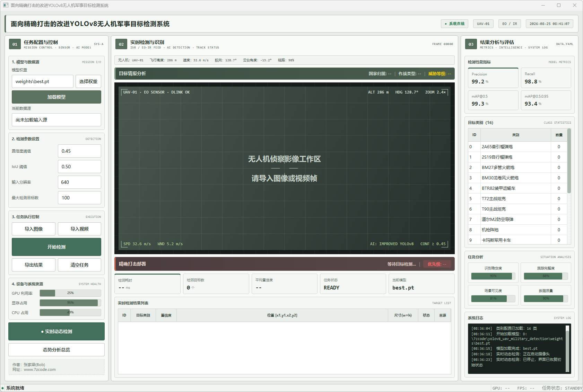This screenshot has width=583, height=392.
Task: Select the T72主战坦克 row
Action: coord(517,199)
